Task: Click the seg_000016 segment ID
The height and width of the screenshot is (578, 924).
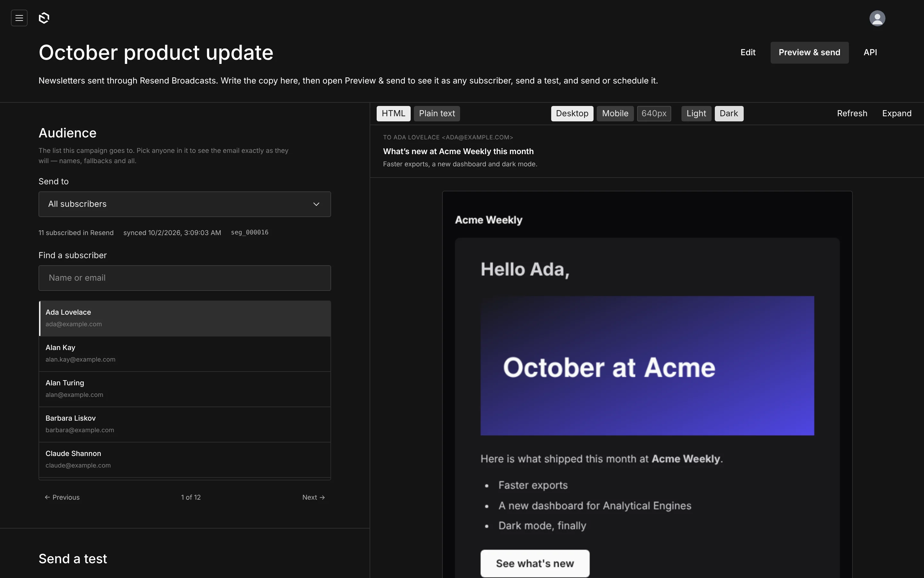Action: [250, 232]
